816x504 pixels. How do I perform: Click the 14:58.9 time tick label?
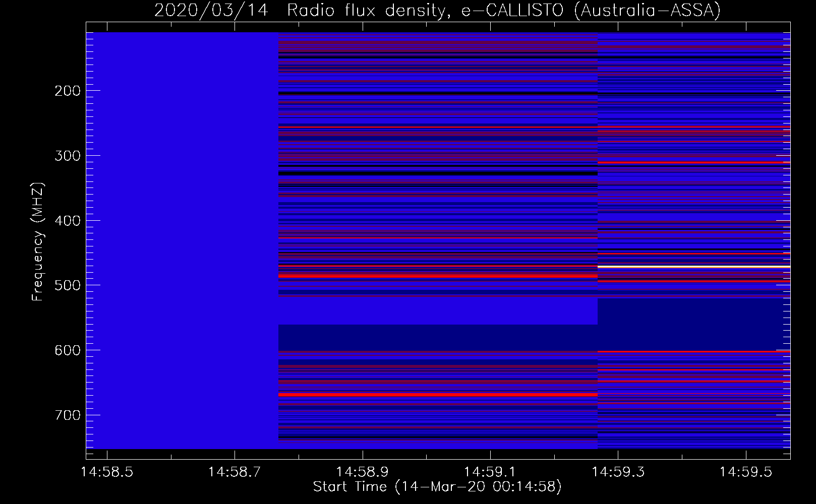click(x=362, y=472)
